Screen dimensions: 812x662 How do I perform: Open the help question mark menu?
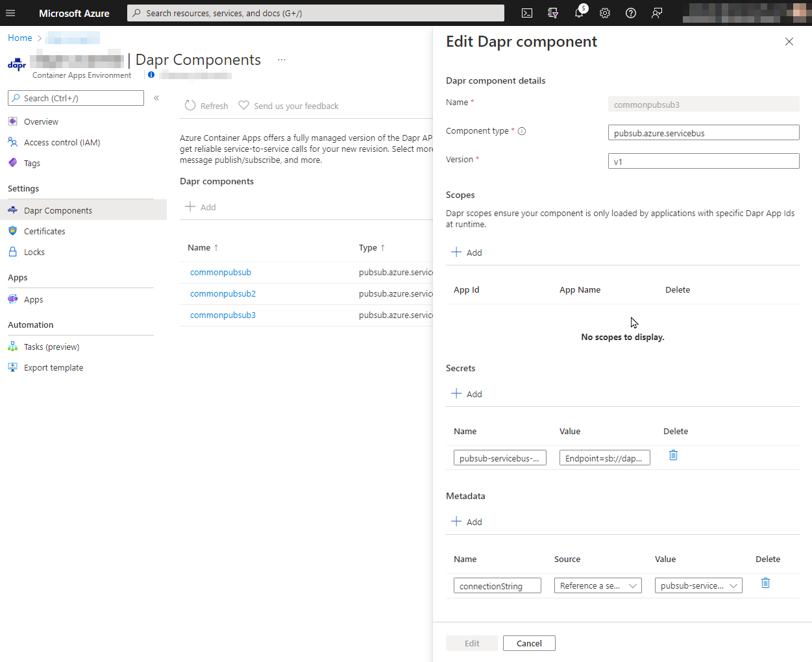pos(630,13)
